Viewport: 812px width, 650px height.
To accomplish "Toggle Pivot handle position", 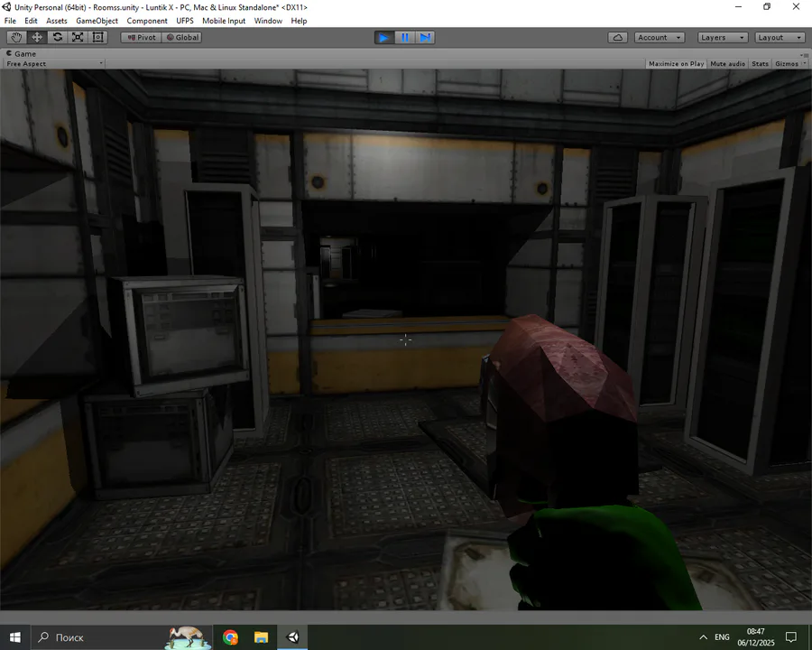I will click(x=141, y=37).
